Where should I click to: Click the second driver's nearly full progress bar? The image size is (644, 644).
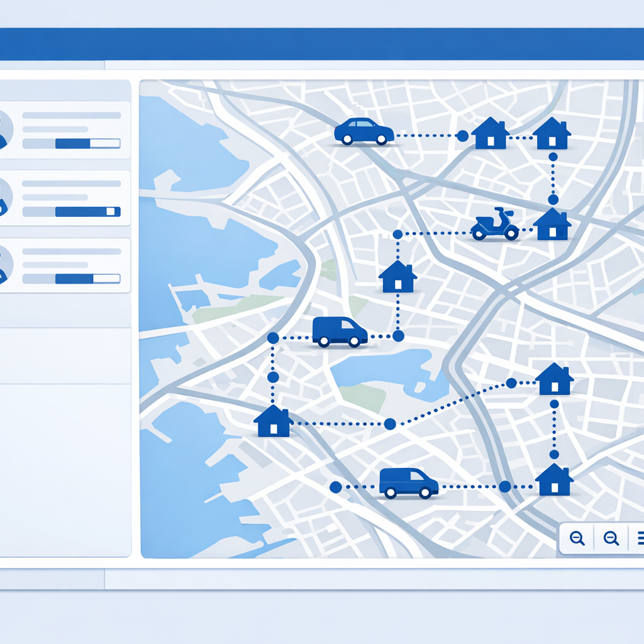click(71, 212)
